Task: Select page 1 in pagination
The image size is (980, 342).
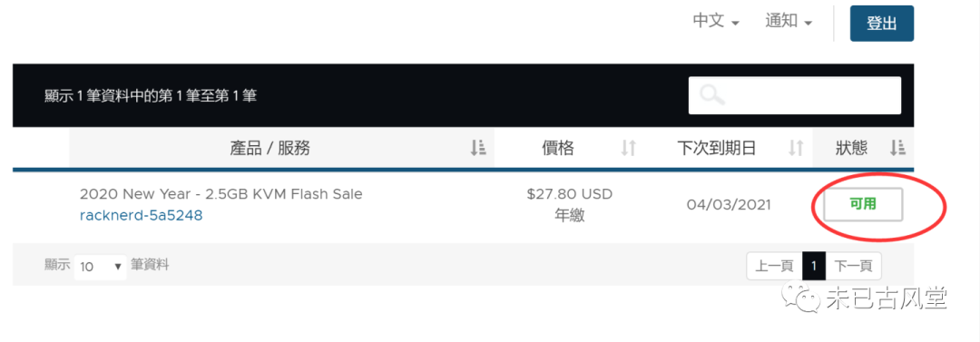Action: (x=814, y=267)
